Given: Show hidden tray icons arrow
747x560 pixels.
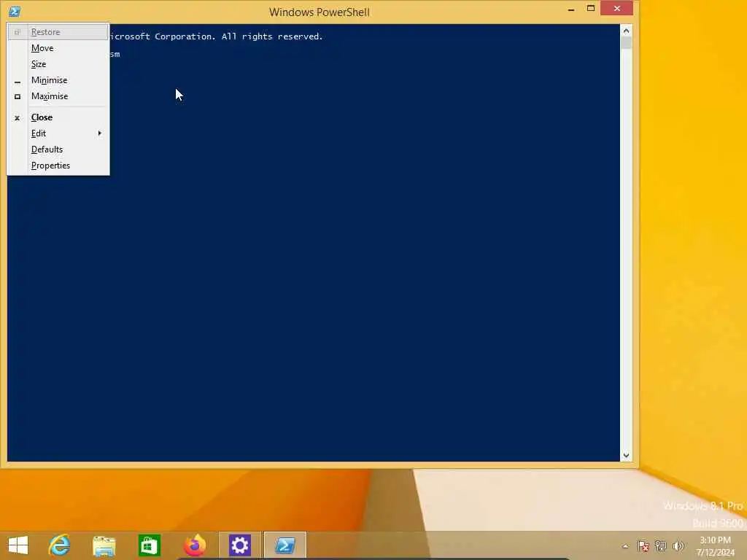Looking at the screenshot, I should pyautogui.click(x=625, y=546).
